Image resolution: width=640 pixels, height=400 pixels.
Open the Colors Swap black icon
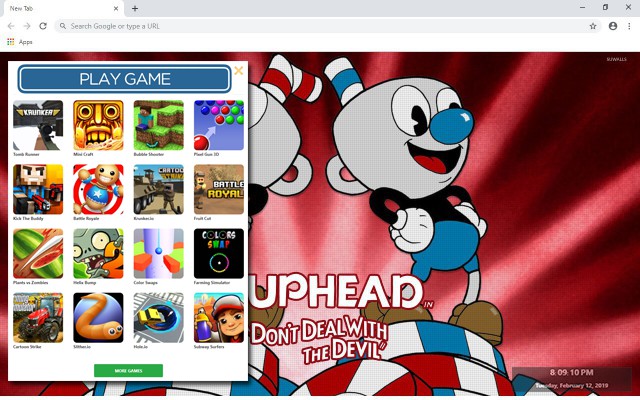pos(219,253)
